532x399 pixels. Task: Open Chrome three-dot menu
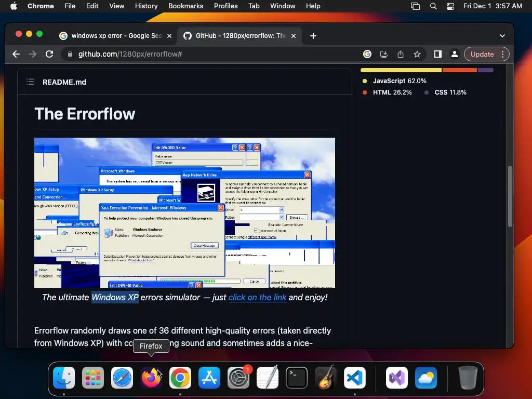pyautogui.click(x=502, y=54)
